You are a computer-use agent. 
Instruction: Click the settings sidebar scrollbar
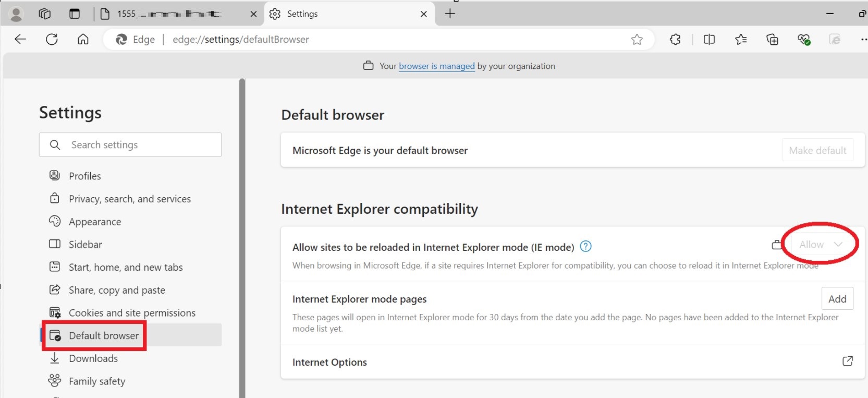(242, 238)
